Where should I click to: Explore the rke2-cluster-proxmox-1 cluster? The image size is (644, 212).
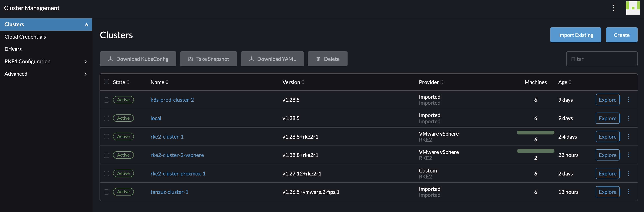[607, 173]
